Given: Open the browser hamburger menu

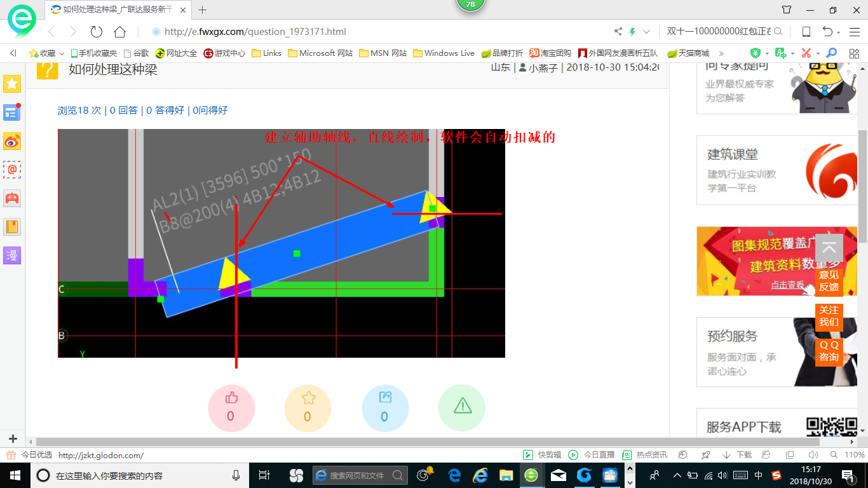Looking at the screenshot, I should pyautogui.click(x=855, y=32).
